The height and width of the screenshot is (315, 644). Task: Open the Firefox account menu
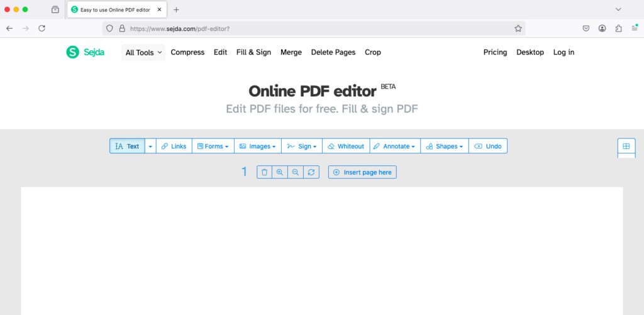point(602,28)
